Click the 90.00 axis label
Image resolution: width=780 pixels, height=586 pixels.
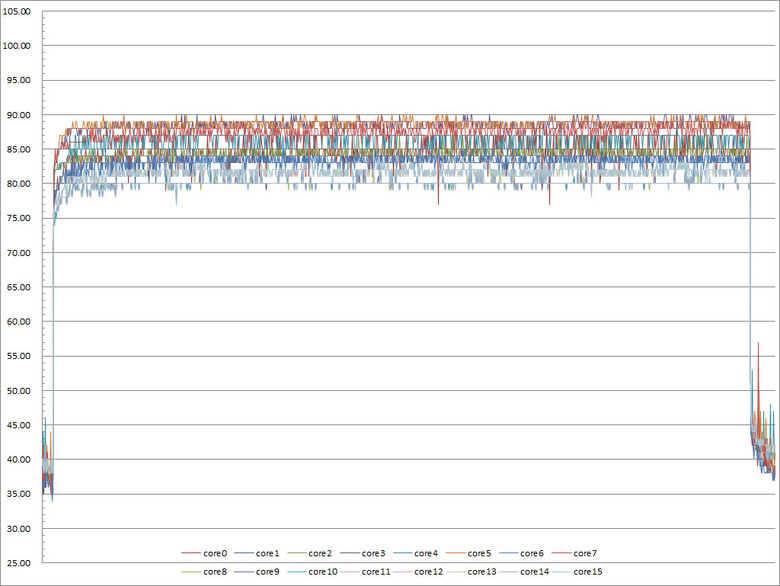[18, 115]
